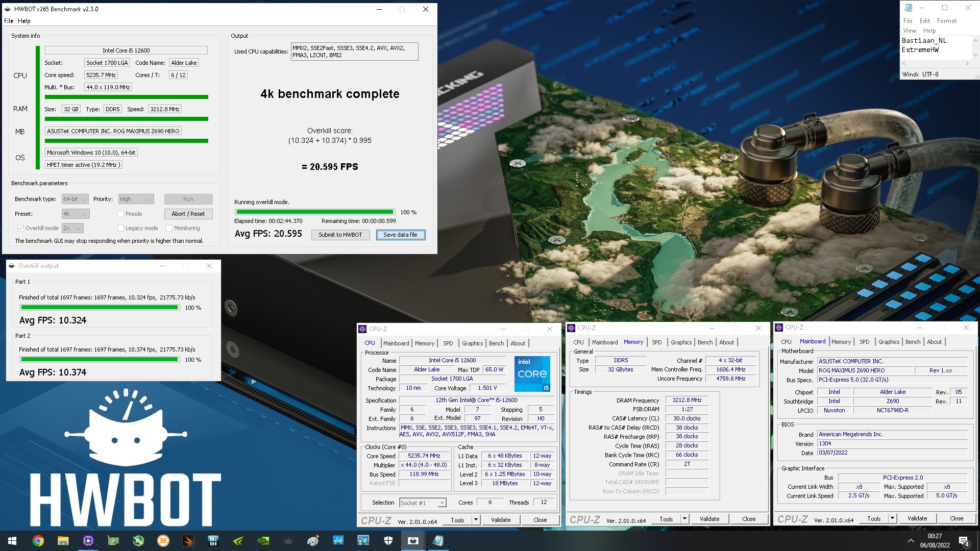This screenshot has width=980, height=551.
Task: Click the Abort / Reset button
Action: tap(188, 214)
